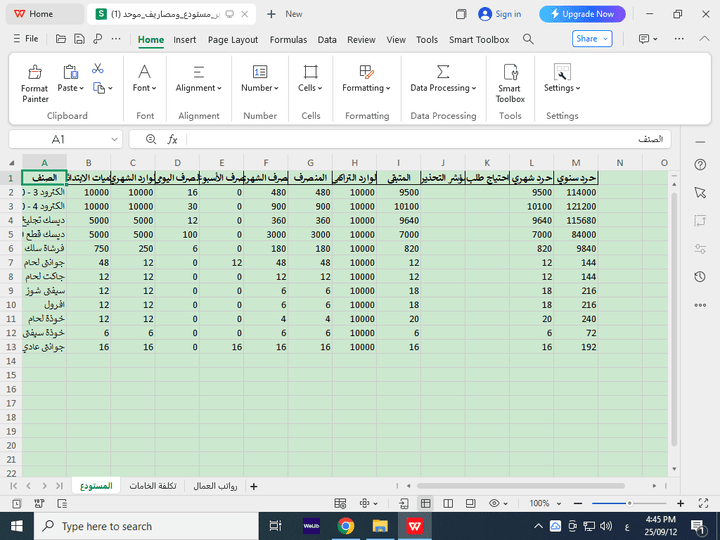
Task: Open the Page Layout ribbon tab
Action: 232,40
